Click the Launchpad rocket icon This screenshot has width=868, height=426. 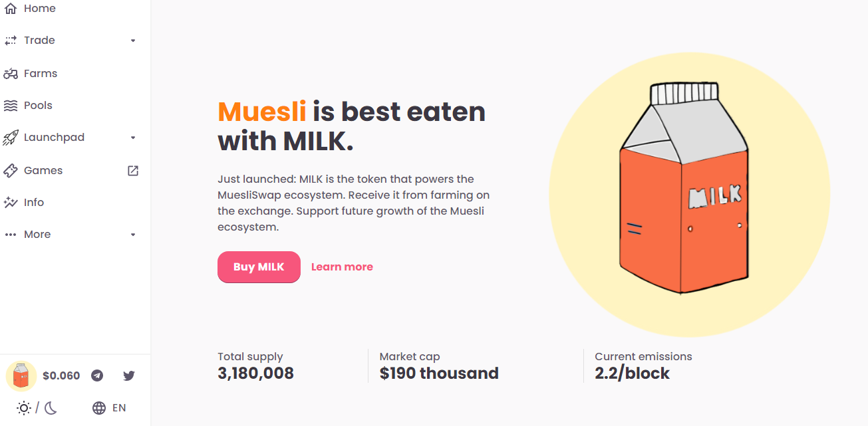click(11, 138)
